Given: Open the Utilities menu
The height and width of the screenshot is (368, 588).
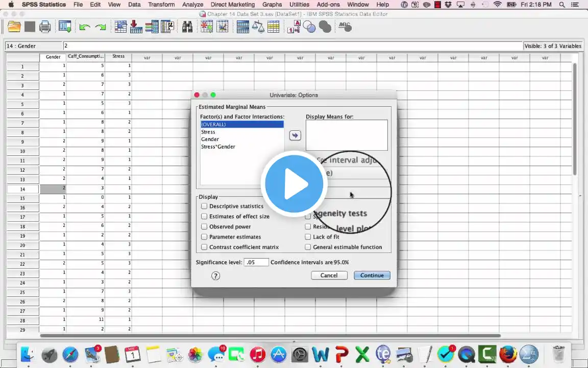Looking at the screenshot, I should 299,5.
